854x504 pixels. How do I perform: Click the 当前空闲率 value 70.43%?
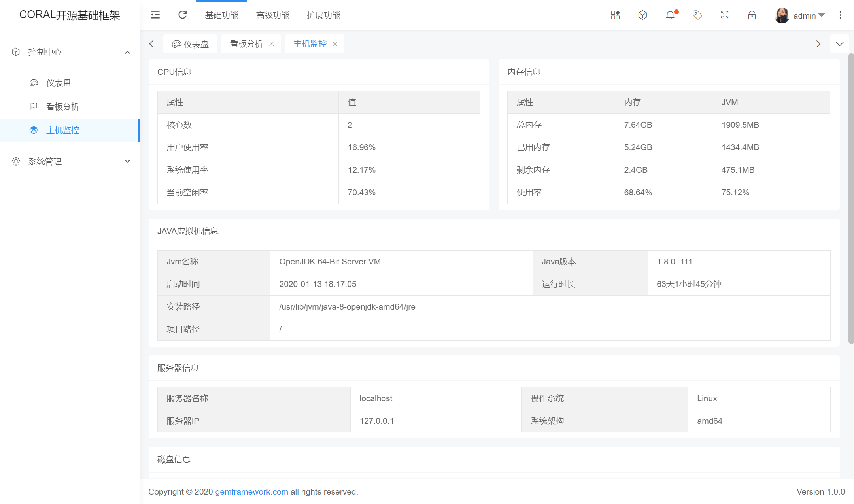(361, 193)
